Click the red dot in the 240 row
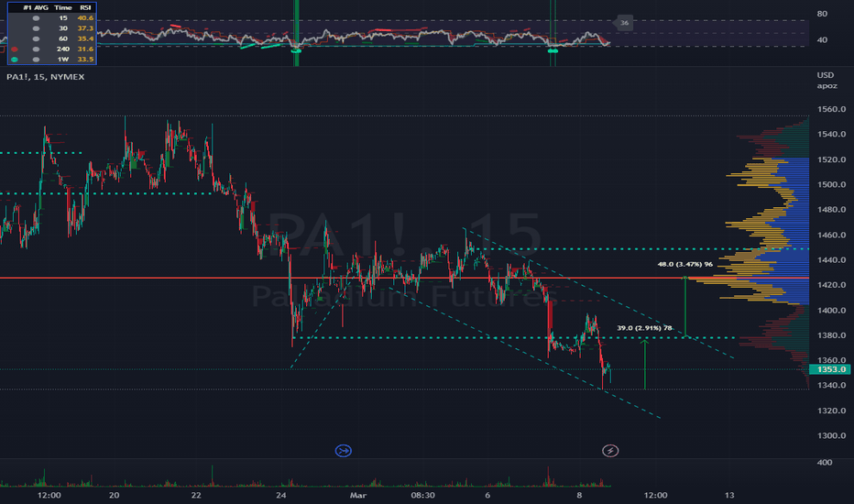Screen dimensions: 854x504 click(x=15, y=49)
